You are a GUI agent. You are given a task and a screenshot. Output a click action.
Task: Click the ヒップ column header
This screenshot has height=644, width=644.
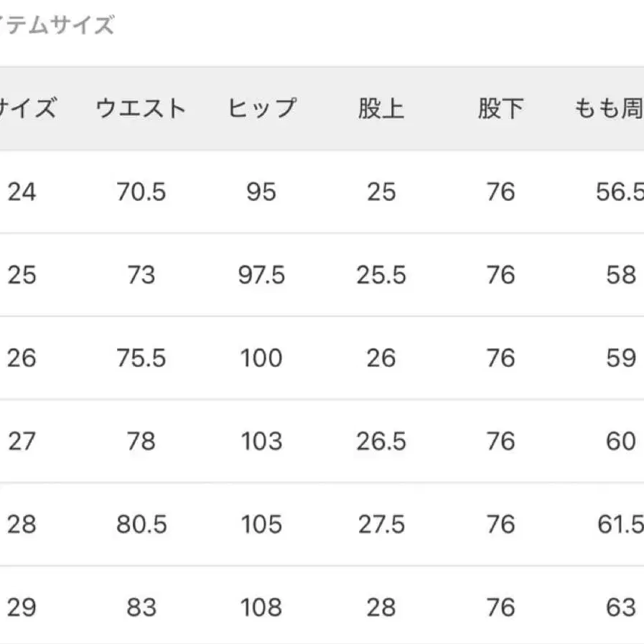click(x=261, y=109)
